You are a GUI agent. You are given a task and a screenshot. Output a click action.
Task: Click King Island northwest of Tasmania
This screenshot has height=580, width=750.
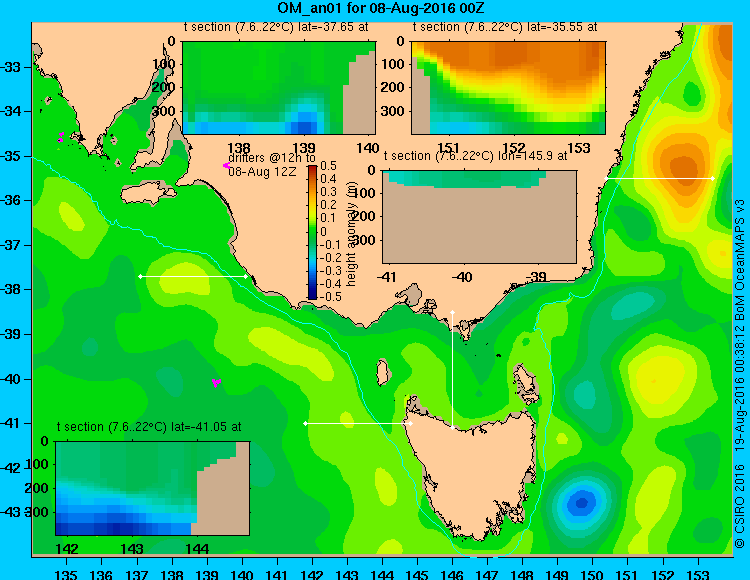383,372
